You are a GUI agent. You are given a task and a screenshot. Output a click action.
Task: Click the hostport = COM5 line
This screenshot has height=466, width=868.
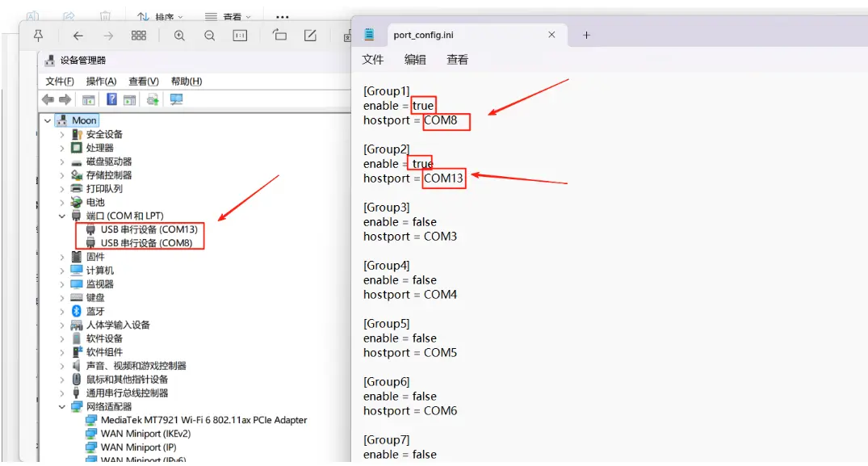[x=410, y=353]
